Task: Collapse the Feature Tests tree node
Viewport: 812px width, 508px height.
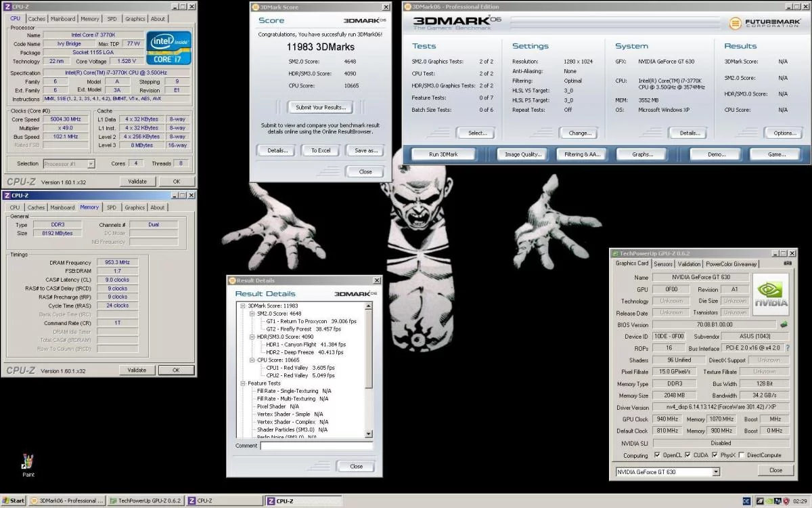Action: (x=243, y=383)
